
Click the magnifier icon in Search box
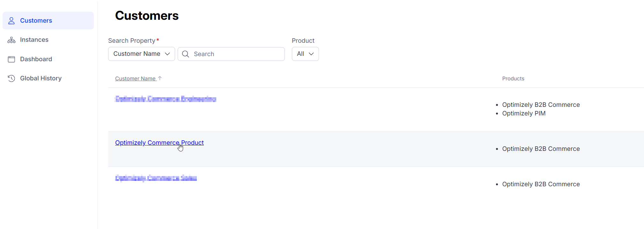186,54
